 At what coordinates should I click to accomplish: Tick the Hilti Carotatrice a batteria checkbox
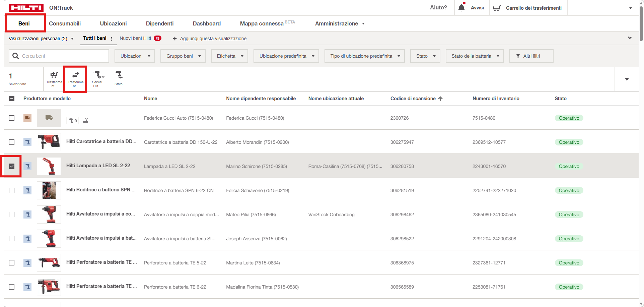click(12, 142)
